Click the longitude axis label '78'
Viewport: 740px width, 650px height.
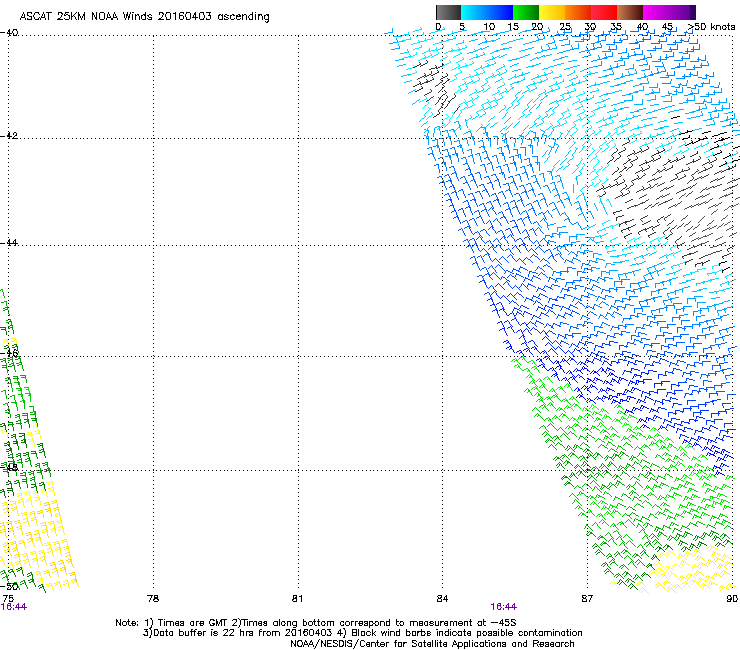[153, 599]
